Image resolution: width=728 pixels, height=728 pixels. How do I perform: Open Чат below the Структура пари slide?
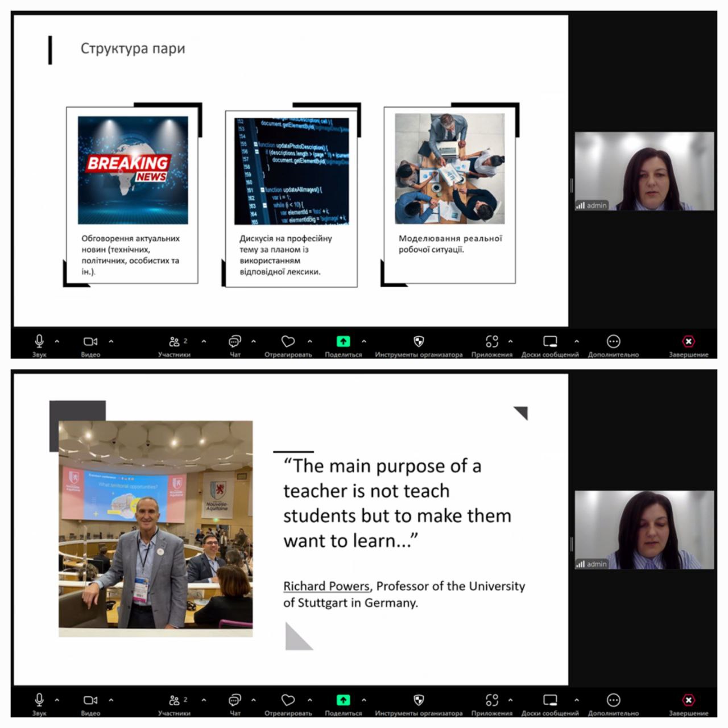(235, 345)
